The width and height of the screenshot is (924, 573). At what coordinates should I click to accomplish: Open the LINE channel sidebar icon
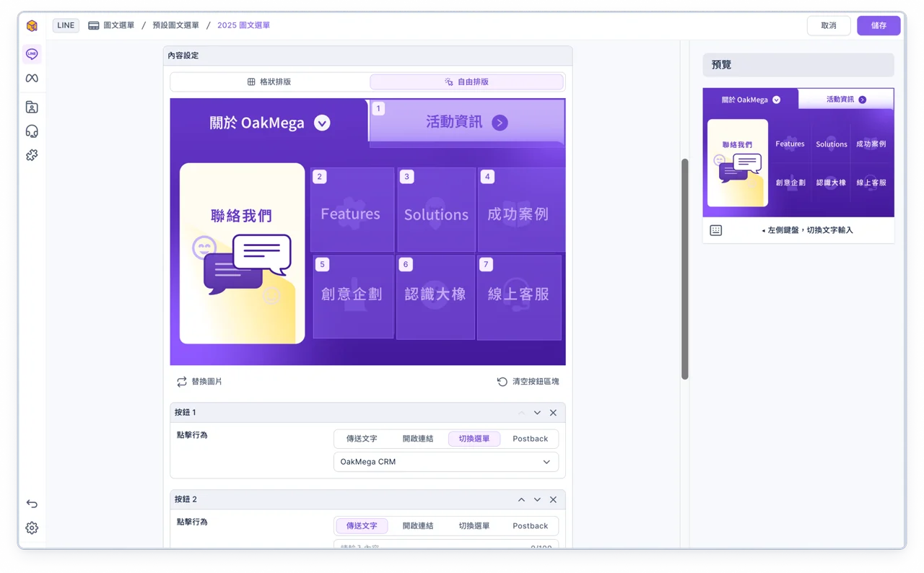tap(32, 54)
